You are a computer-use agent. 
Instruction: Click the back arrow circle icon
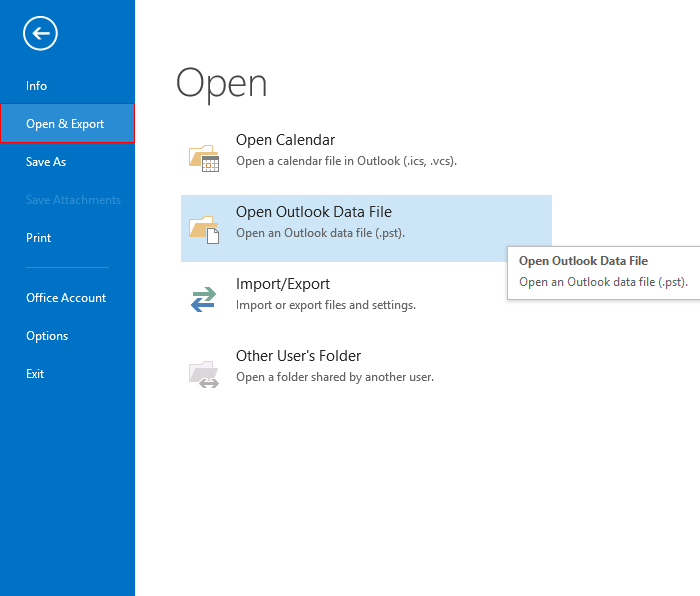click(40, 33)
